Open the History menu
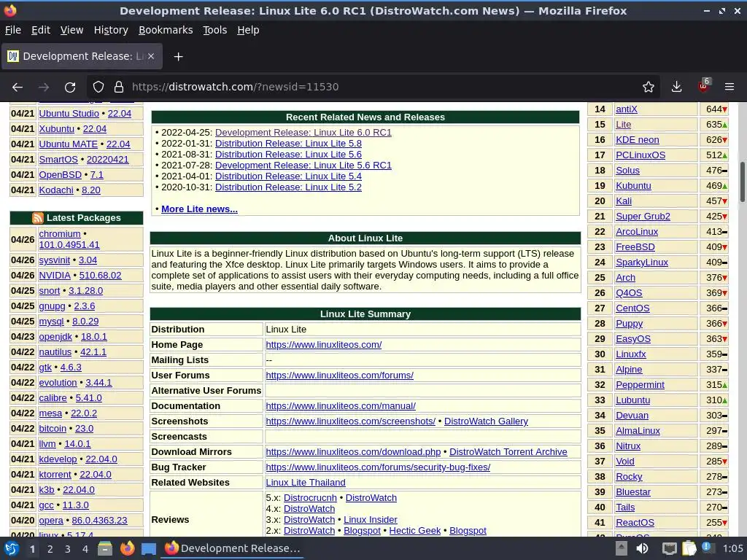Image resolution: width=747 pixels, height=560 pixels. pyautogui.click(x=111, y=30)
